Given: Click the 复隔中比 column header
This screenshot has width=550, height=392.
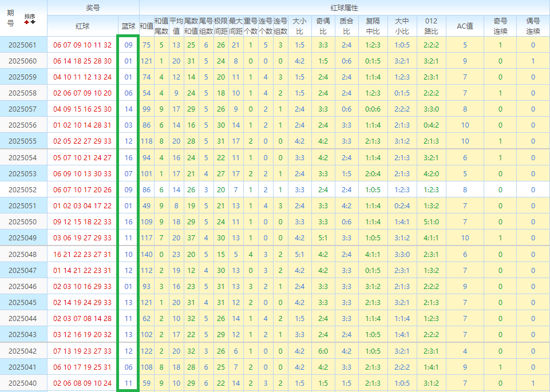Looking at the screenshot, I should pos(373,26).
